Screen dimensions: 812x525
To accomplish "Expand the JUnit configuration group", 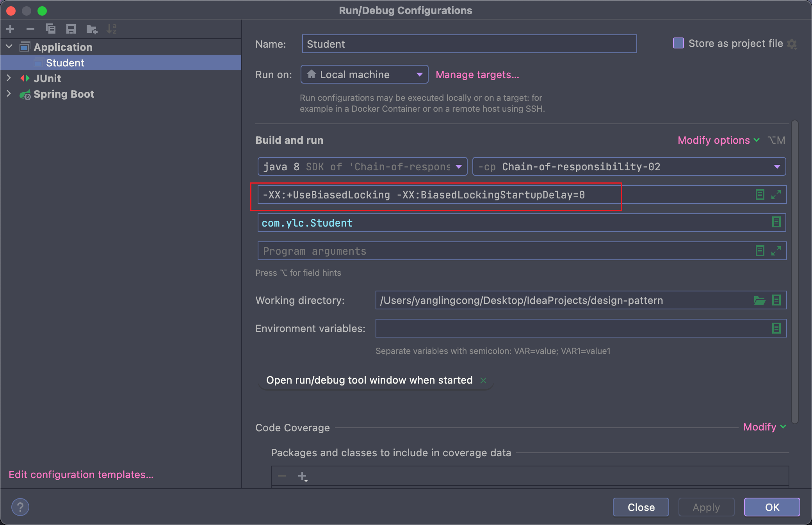I will click(x=9, y=78).
